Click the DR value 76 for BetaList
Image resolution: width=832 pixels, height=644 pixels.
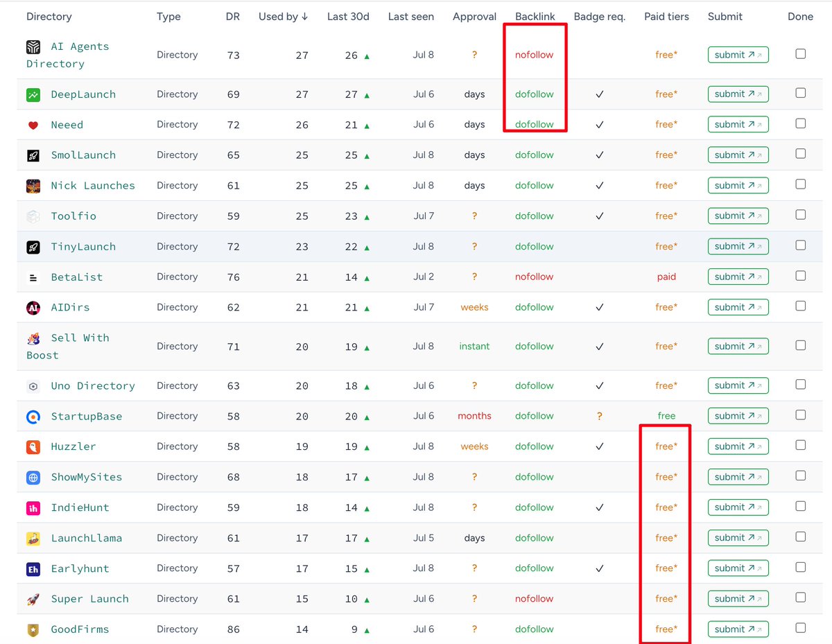233,277
